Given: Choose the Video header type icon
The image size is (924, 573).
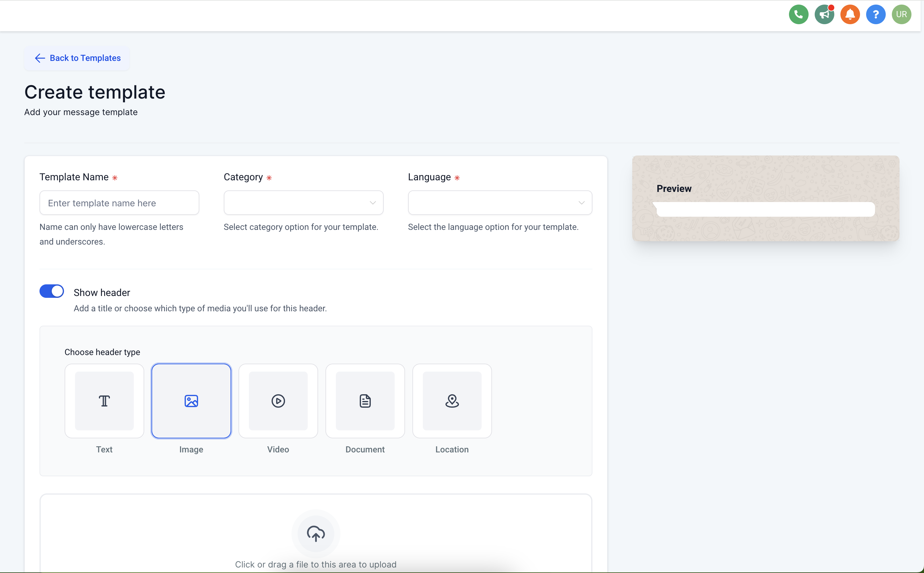Looking at the screenshot, I should (x=278, y=401).
